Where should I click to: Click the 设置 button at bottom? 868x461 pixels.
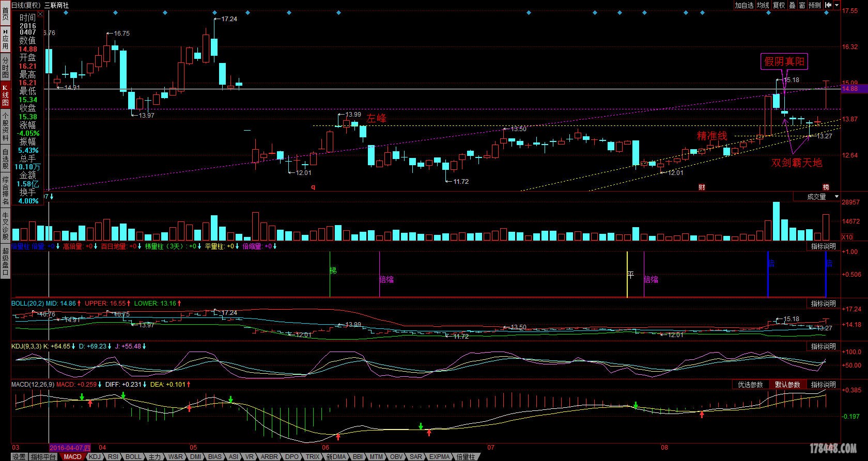click(19, 457)
